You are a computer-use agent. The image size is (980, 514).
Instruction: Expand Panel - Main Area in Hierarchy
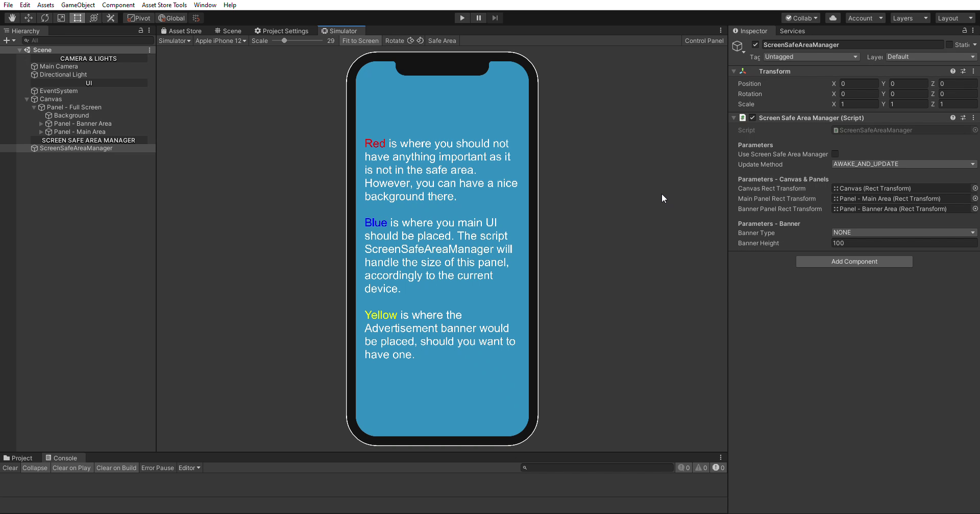click(x=41, y=132)
